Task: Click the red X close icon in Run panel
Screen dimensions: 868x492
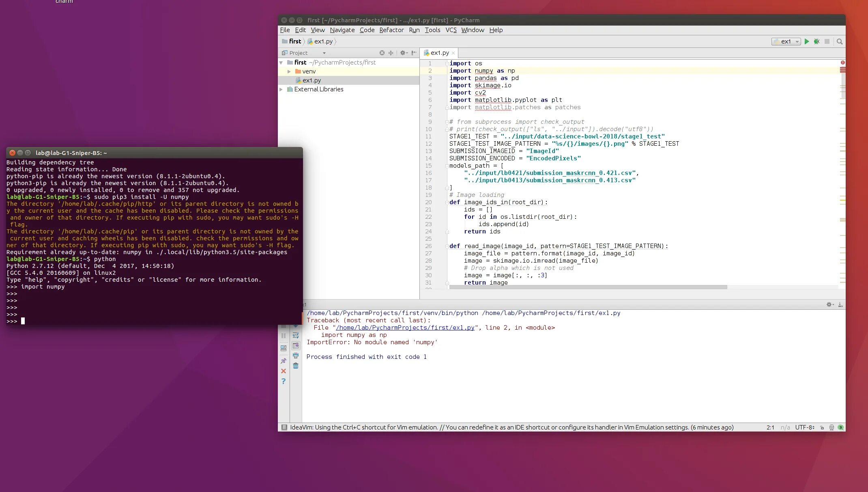Action: pos(284,371)
